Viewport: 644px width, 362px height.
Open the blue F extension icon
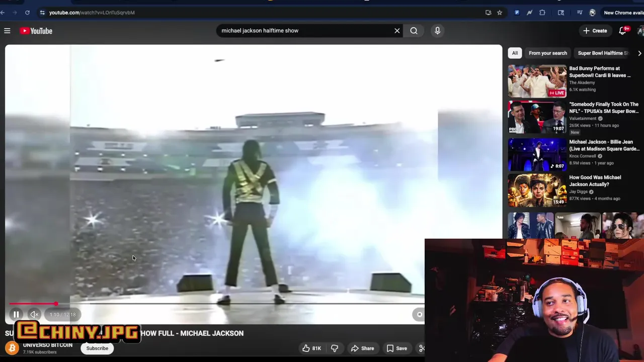[517, 13]
